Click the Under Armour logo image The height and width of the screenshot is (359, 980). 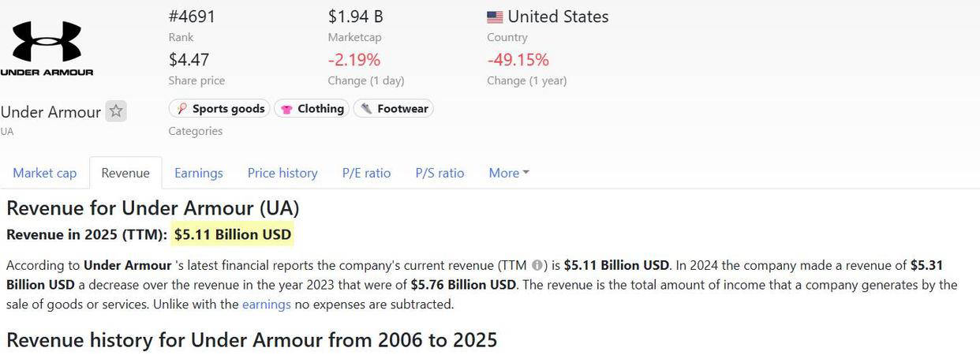47,47
